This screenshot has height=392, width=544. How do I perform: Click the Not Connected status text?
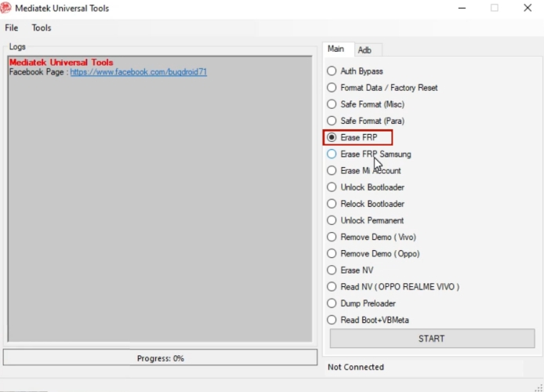(x=356, y=367)
